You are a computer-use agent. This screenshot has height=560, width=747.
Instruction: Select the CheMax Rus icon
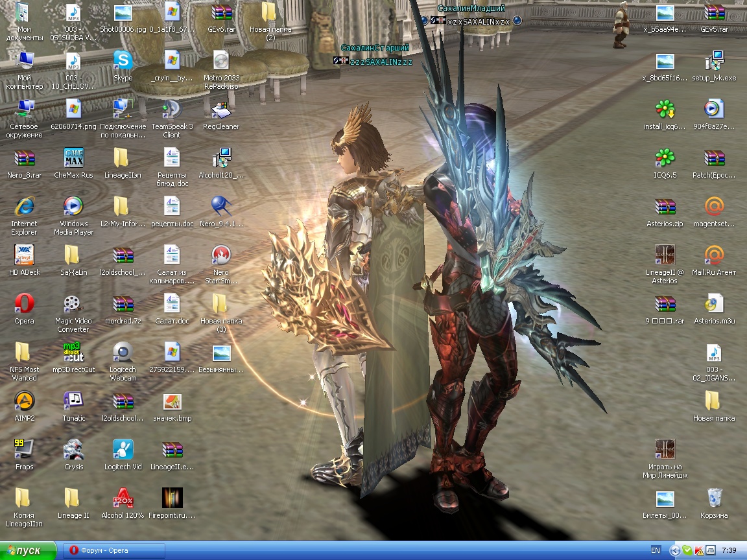pyautogui.click(x=73, y=157)
